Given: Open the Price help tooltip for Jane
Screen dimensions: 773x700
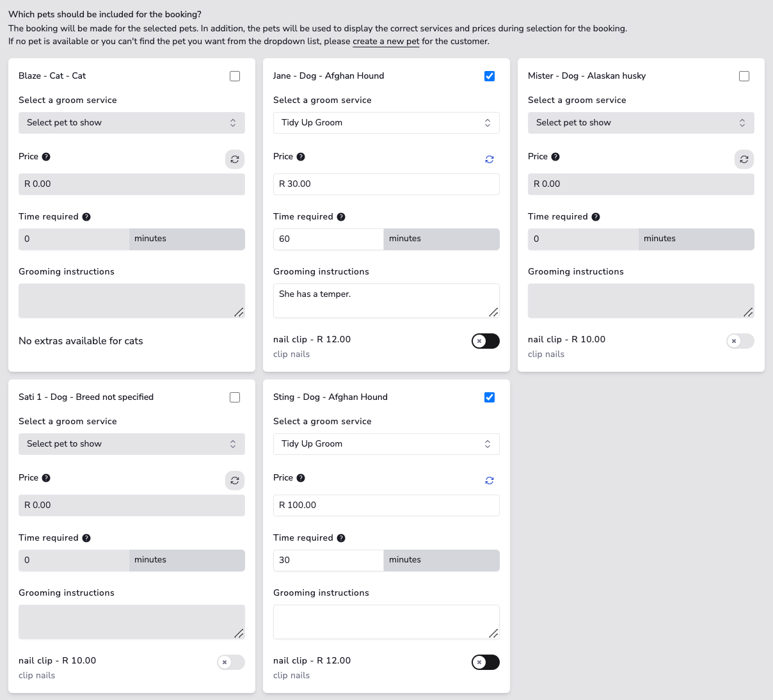Looking at the screenshot, I should 299,156.
